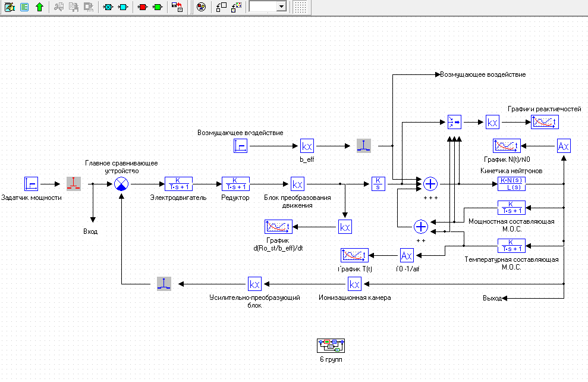588x382 pixels.
Task: Click the red block toolbar icon
Action: pyautogui.click(x=142, y=7)
